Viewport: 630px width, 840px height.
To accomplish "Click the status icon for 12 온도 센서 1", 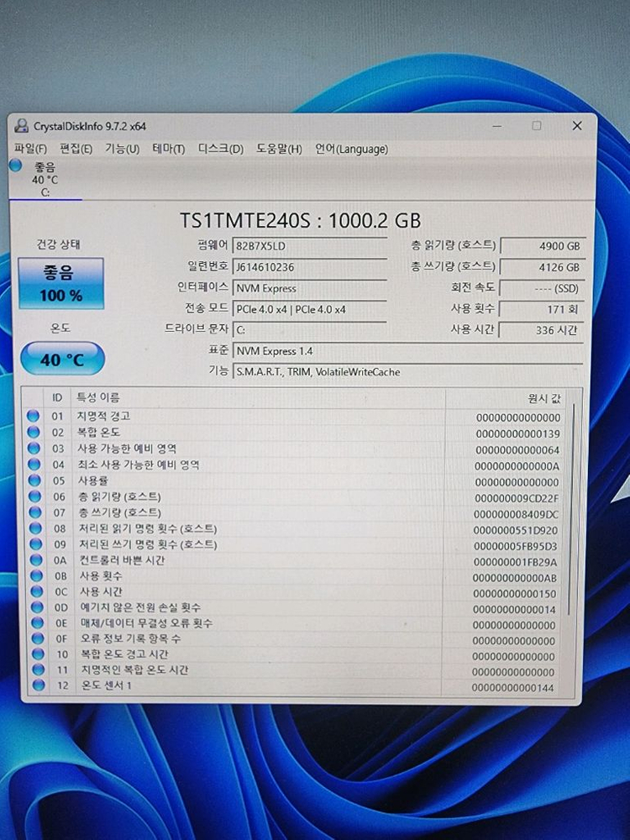I will tap(38, 685).
